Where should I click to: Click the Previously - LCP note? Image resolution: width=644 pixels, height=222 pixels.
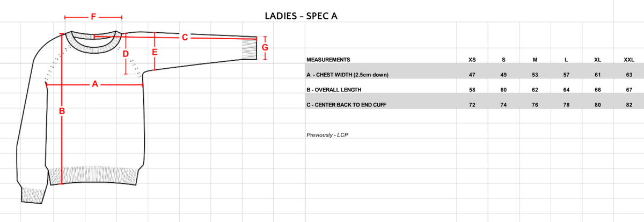(x=327, y=135)
